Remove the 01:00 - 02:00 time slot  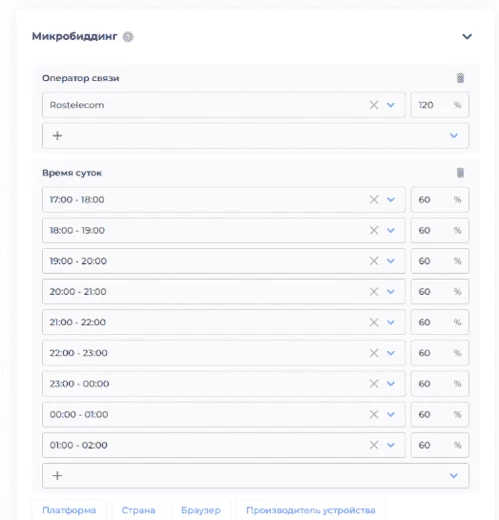pyautogui.click(x=374, y=445)
